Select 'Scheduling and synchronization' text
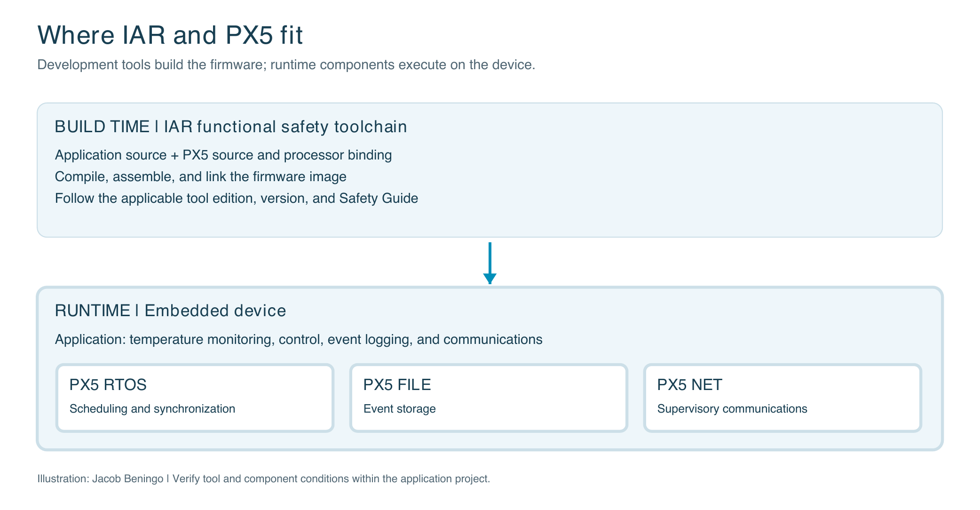Screen dimensions: 980x510 click(152, 408)
